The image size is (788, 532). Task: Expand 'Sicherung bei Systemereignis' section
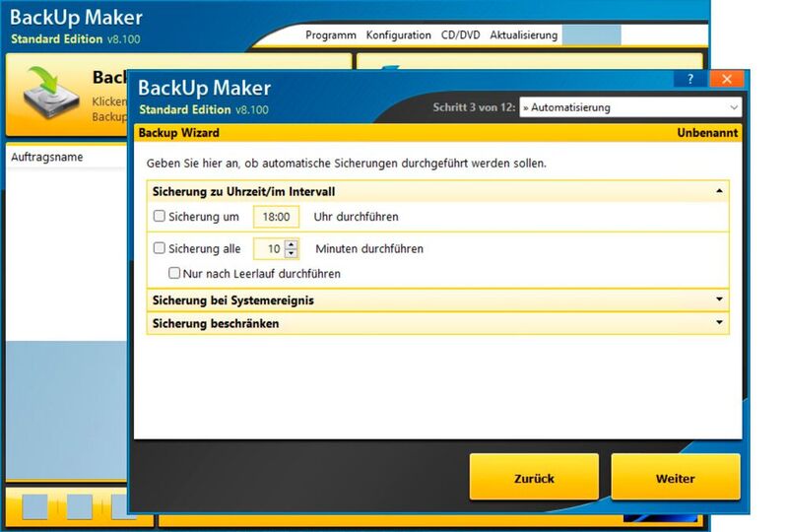(437, 300)
